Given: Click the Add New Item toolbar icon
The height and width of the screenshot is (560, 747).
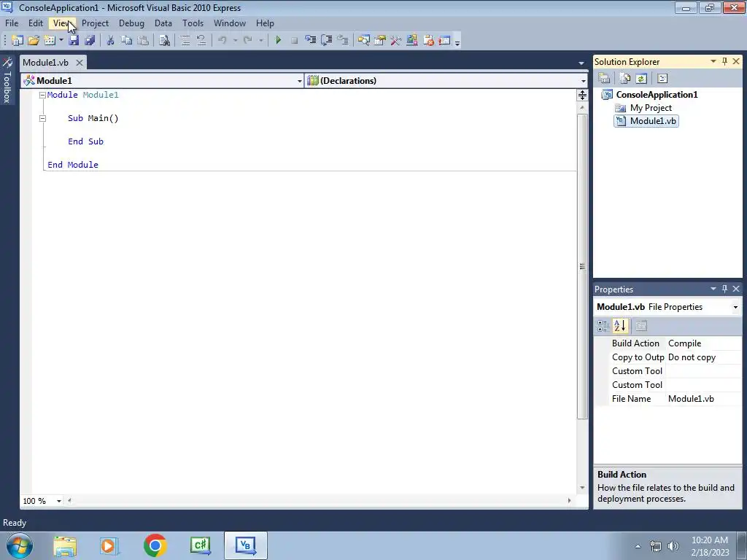Looking at the screenshot, I should click(x=50, y=41).
